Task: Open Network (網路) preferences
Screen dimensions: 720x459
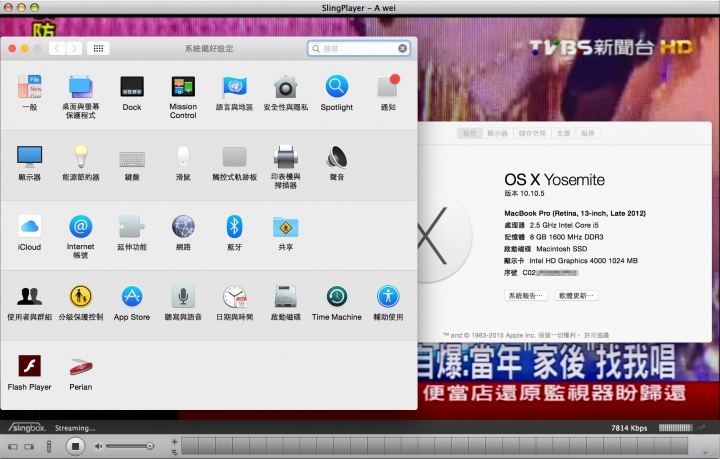Action: (x=183, y=232)
